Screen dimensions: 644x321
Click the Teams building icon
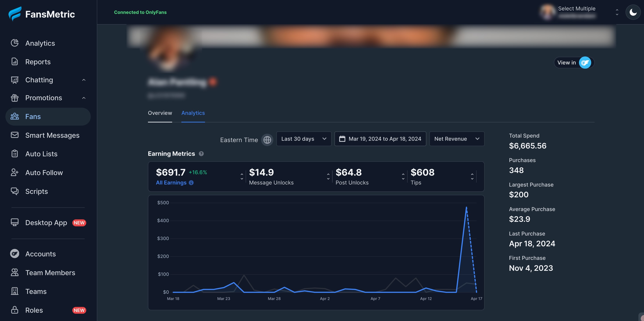[x=14, y=291]
